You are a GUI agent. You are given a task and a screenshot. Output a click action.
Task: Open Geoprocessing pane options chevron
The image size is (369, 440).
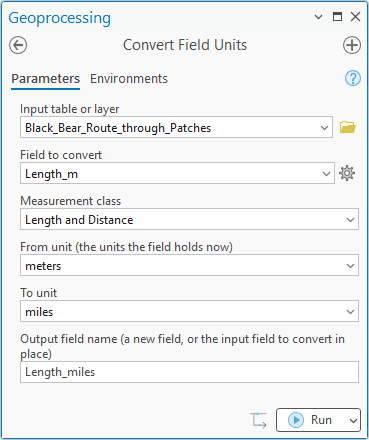[318, 17]
